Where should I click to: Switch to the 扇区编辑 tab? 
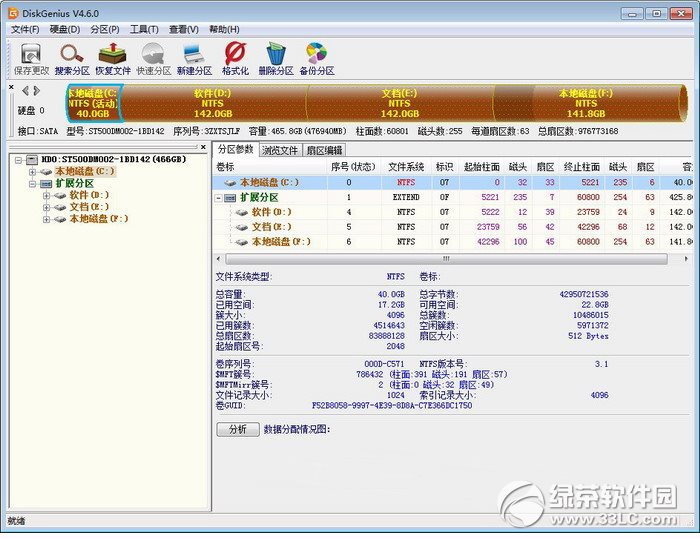[325, 150]
